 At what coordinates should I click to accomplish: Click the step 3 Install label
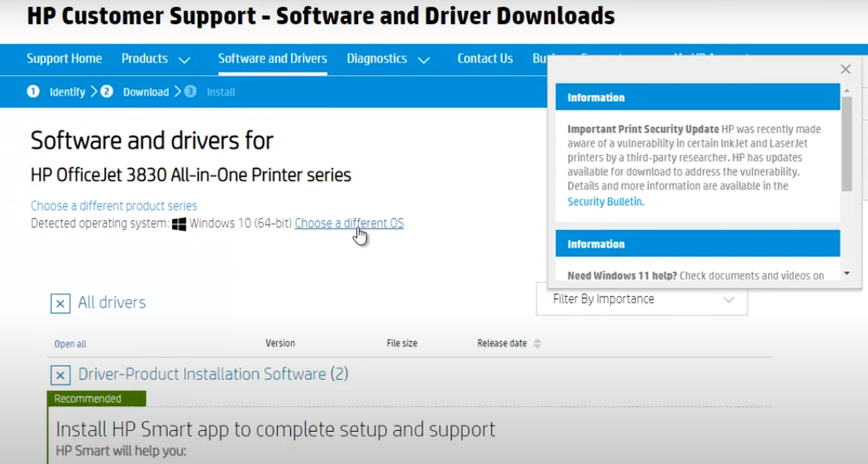221,92
